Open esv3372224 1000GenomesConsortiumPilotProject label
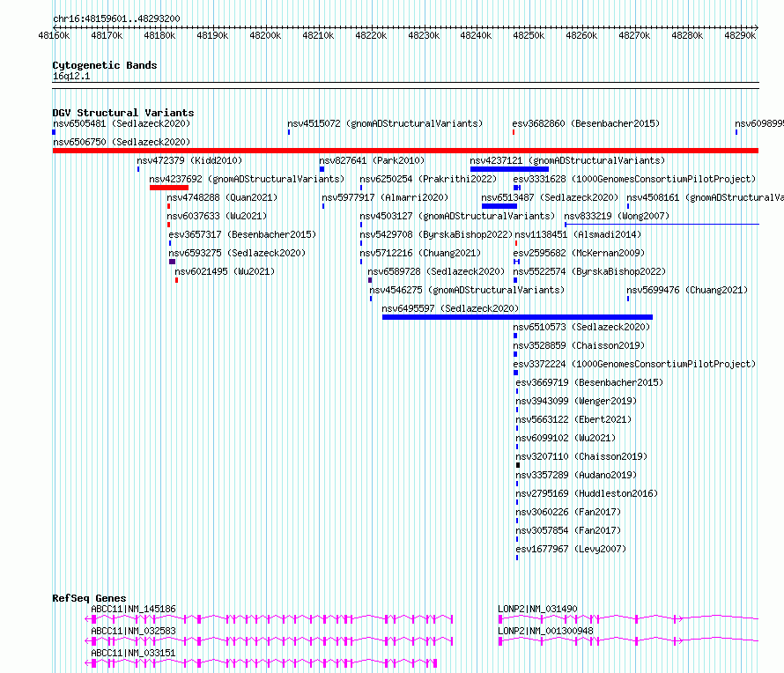The width and height of the screenshot is (784, 673). [634, 364]
